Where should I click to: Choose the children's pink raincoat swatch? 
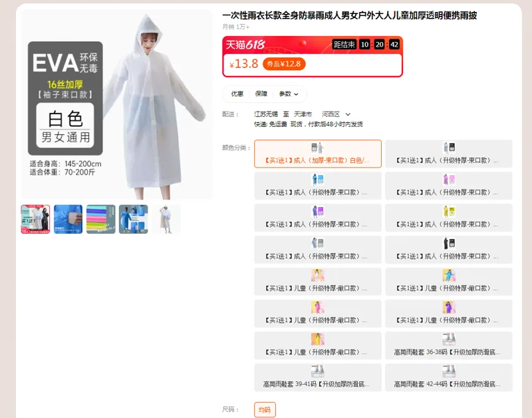pos(318,313)
